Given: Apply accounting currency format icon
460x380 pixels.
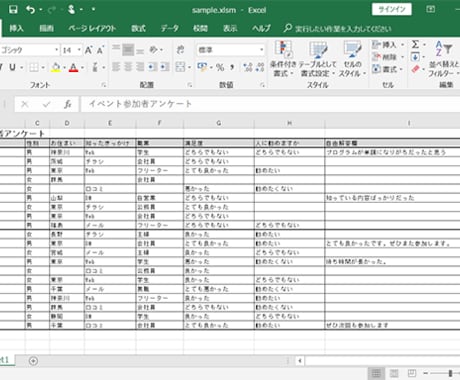Looking at the screenshot, I should click(202, 67).
